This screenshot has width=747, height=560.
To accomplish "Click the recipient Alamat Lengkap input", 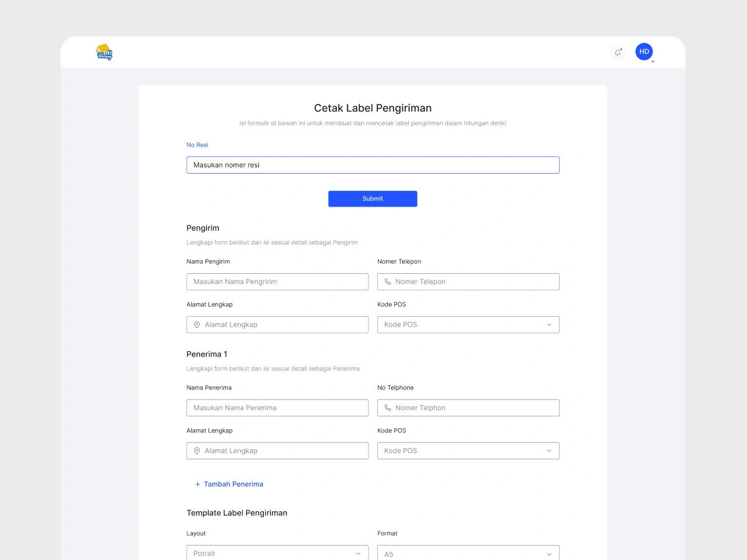I will point(284,451).
